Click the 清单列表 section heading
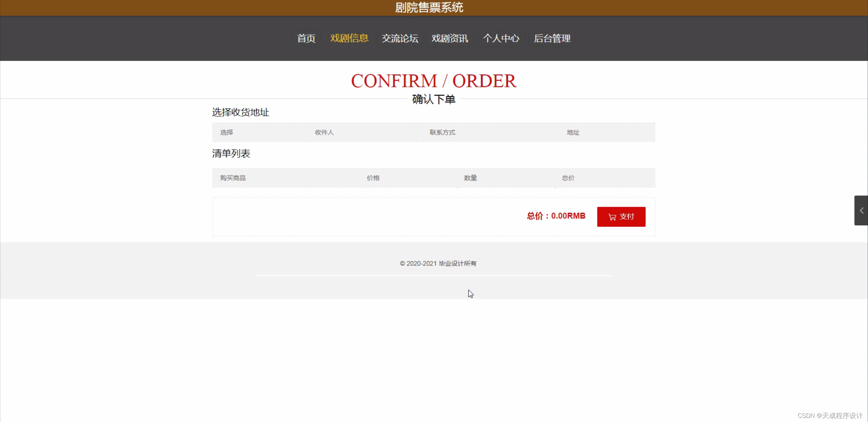Viewport: 868px width, 422px height. [x=231, y=154]
